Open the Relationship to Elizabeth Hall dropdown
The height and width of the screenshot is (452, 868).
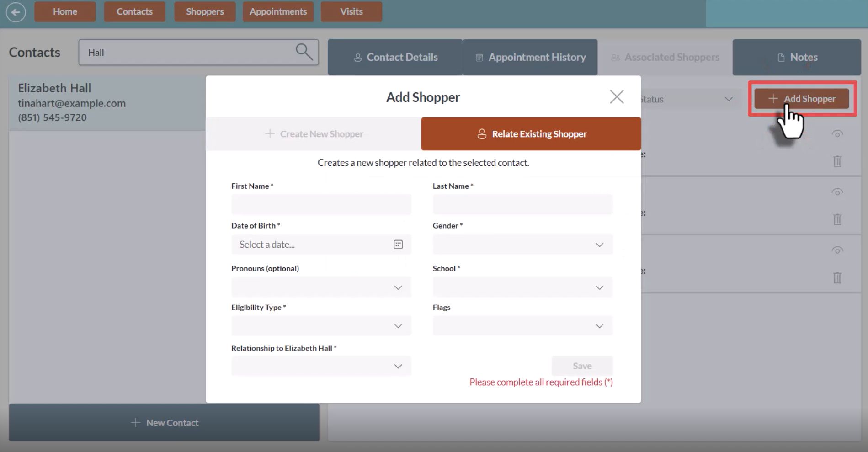321,366
